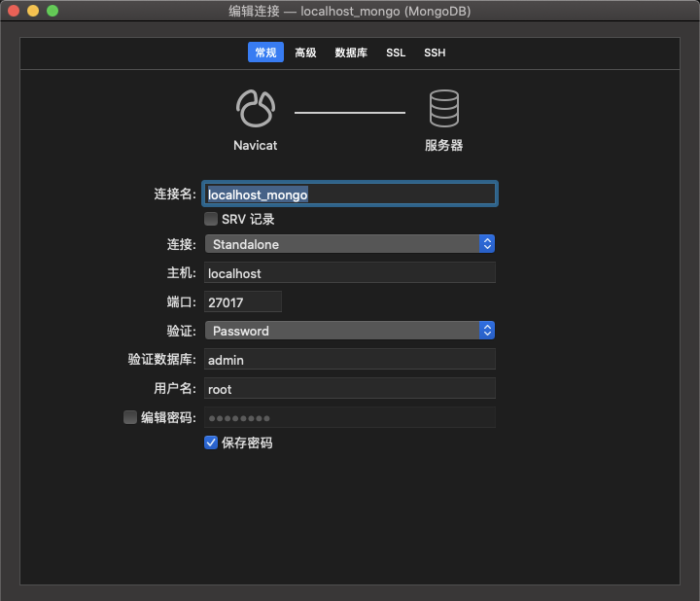Click the 验证数据库 admin field
The width and height of the screenshot is (700, 601).
coord(350,359)
